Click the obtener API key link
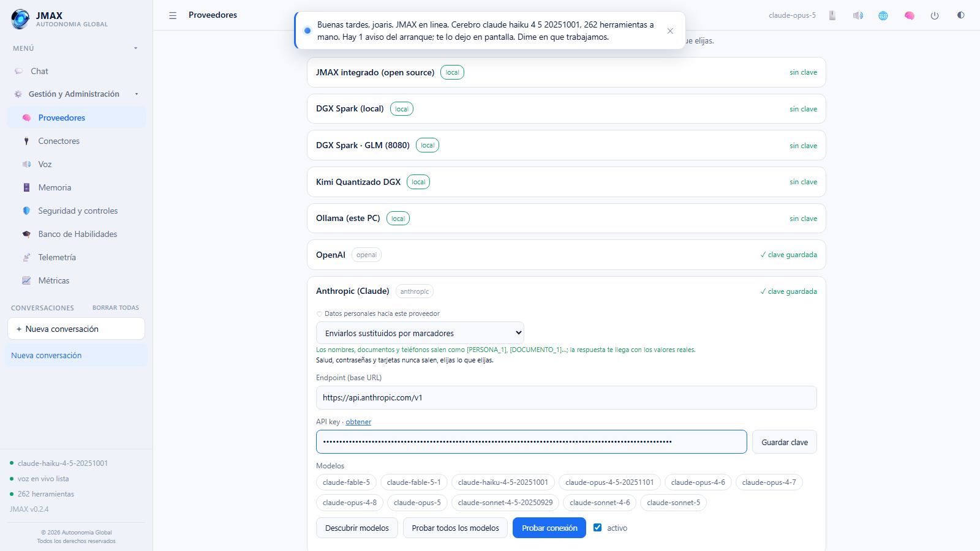This screenshot has width=980, height=551. [358, 422]
